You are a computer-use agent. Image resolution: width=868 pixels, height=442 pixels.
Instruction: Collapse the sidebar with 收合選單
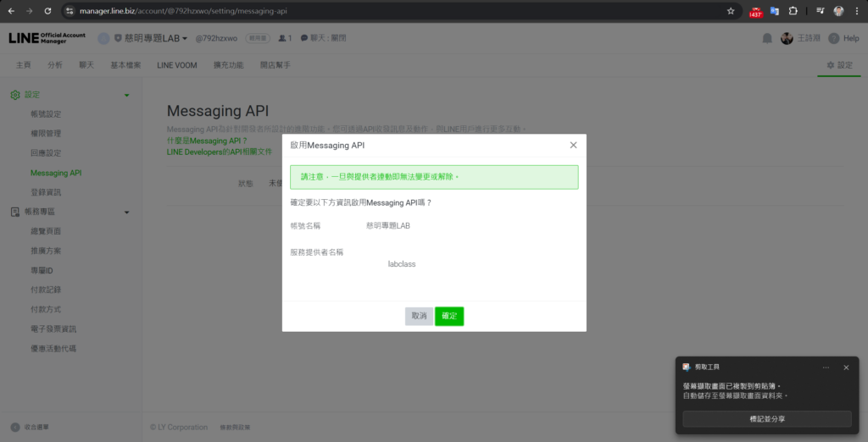point(30,427)
